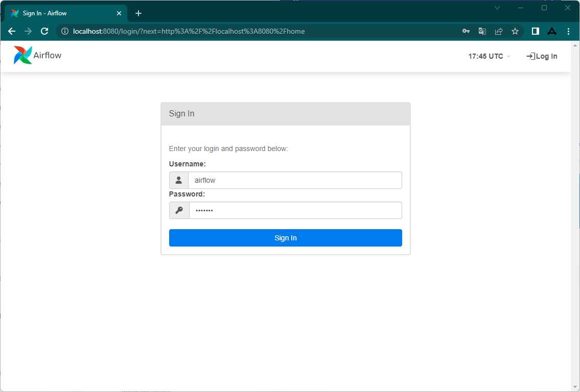The height and width of the screenshot is (392, 580).
Task: Click the page scrollbar up arrow
Action: 575,45
